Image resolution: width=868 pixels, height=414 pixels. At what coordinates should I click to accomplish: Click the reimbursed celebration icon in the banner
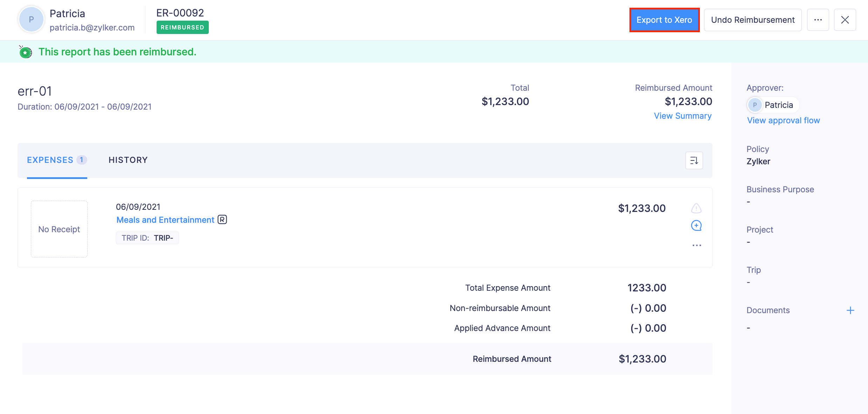pos(25,51)
